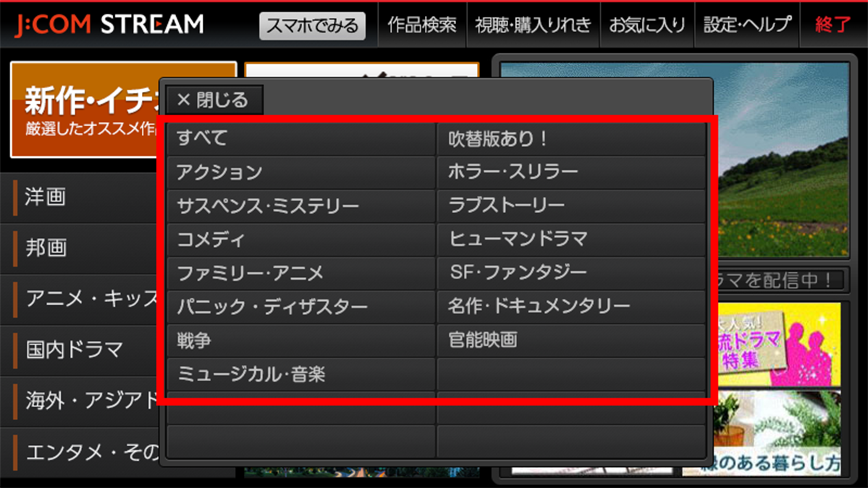The image size is (868, 488).
Task: Pick パニック・ディザスター genre
Action: 301,307
